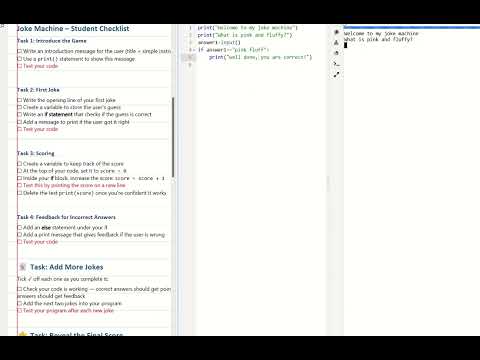Viewport: 480px width, 360px height.
Task: Tick 'Add the next two jokes into your program'
Action: 19,303
